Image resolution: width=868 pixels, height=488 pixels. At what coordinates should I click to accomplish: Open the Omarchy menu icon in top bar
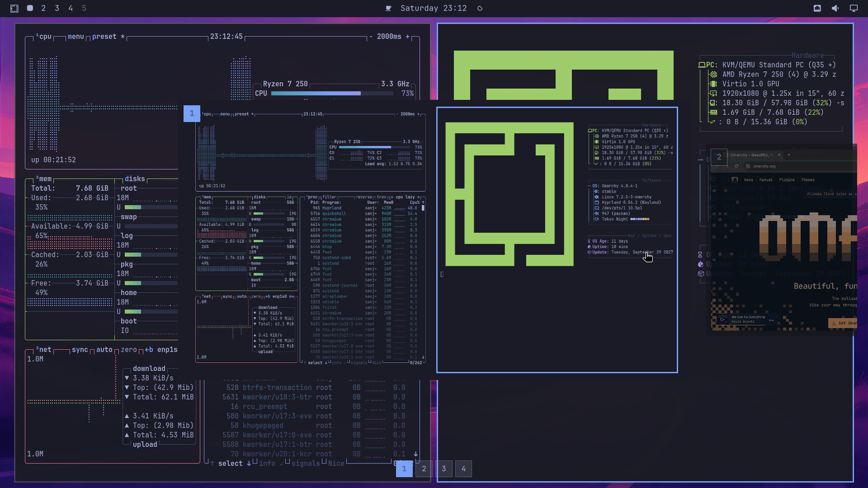(x=14, y=8)
